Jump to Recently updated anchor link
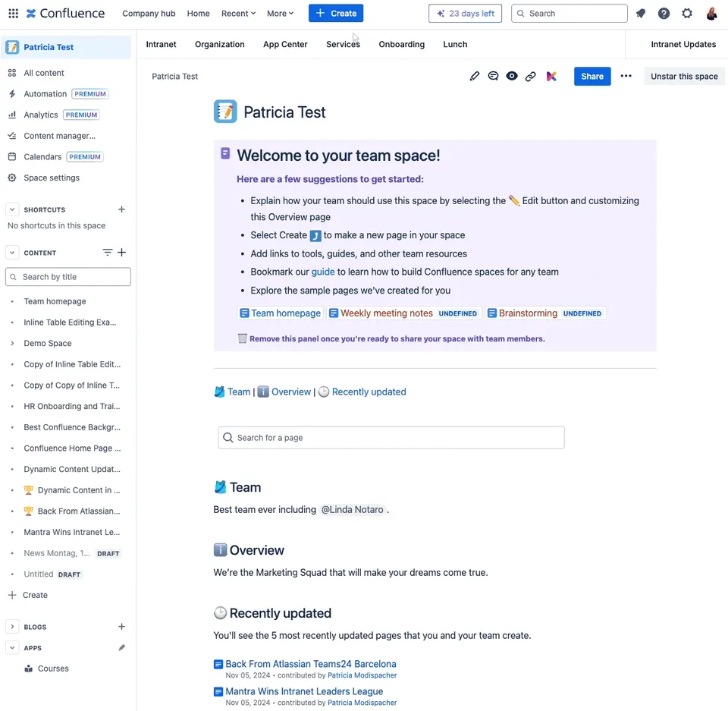The width and height of the screenshot is (728, 711). point(369,392)
